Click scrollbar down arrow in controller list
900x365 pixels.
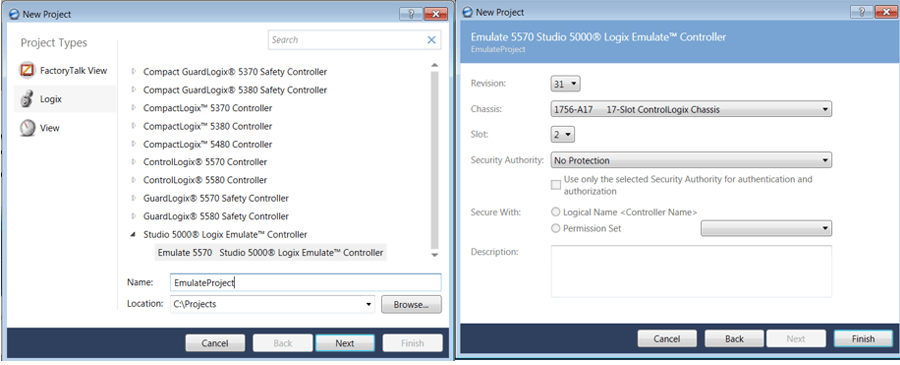tap(434, 254)
